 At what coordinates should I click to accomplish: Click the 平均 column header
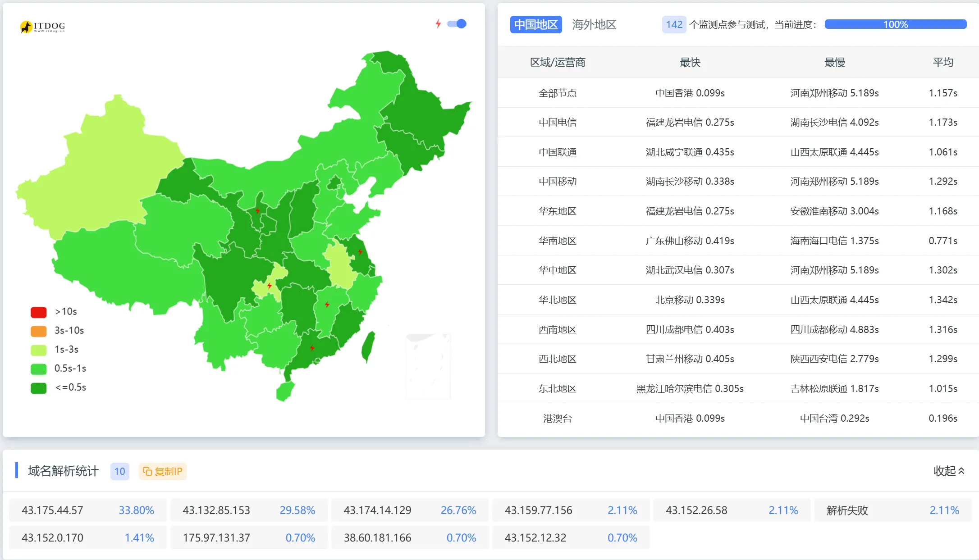pos(942,62)
